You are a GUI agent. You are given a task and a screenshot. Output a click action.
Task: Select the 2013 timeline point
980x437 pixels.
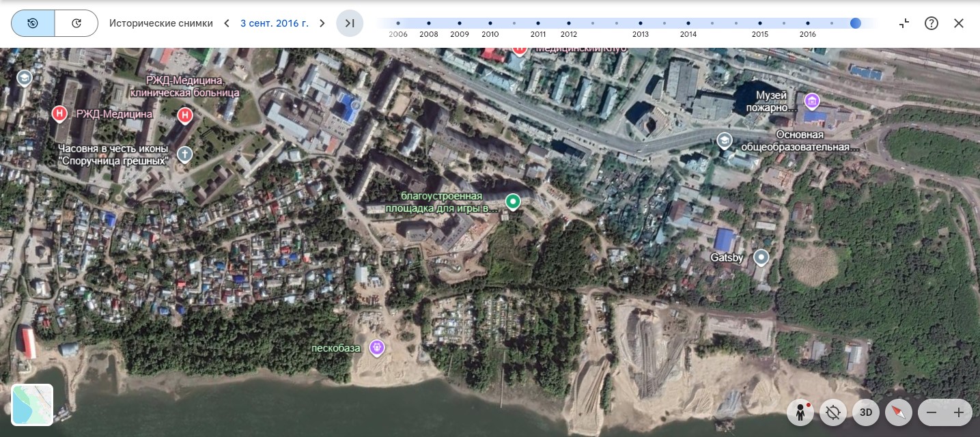pos(641,23)
